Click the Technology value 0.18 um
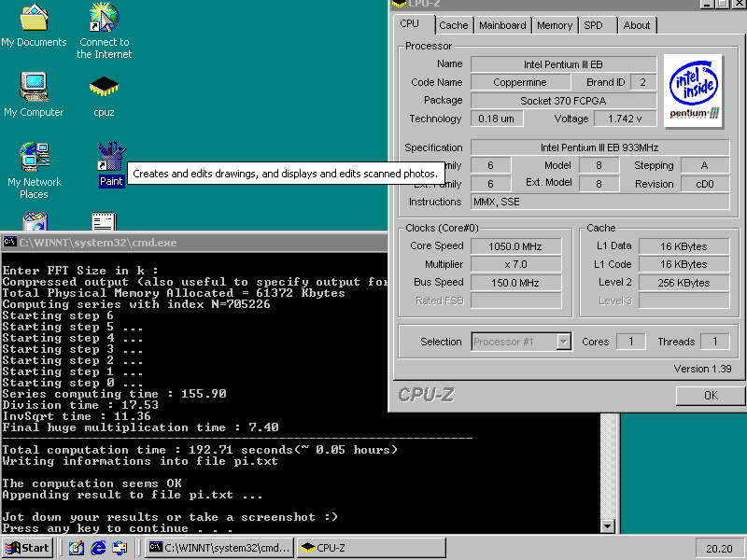This screenshot has height=560, width=747. point(497,119)
